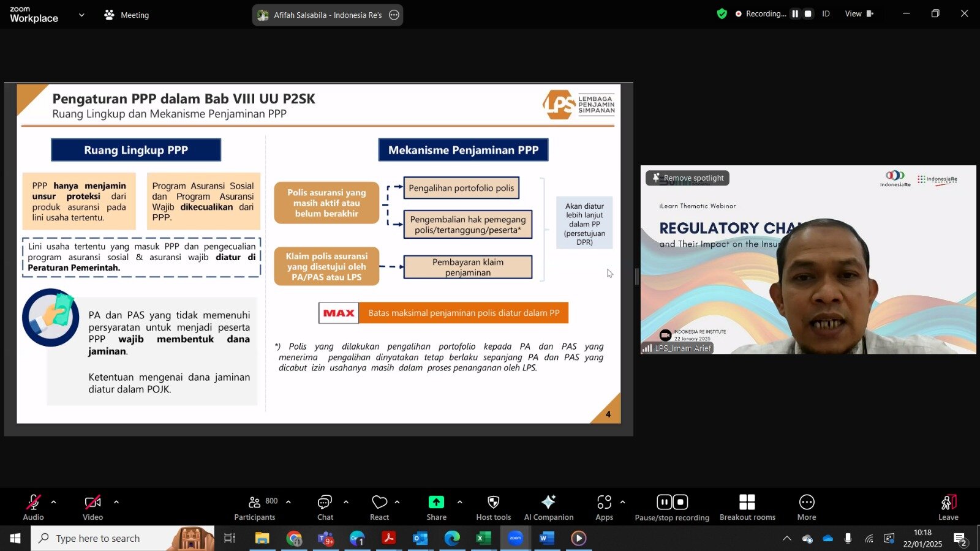This screenshot has height=551, width=980.
Task: Click the OneDrive cloud tray icon
Action: click(x=828, y=539)
